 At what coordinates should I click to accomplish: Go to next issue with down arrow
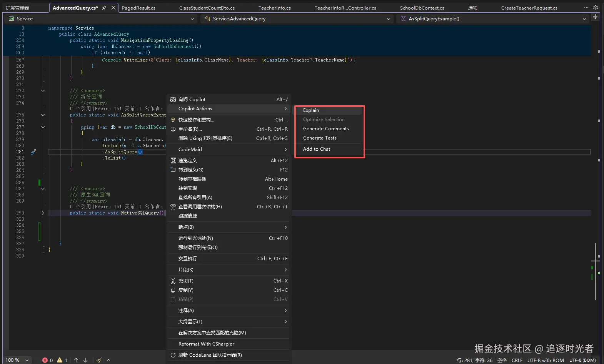pyautogui.click(x=85, y=360)
